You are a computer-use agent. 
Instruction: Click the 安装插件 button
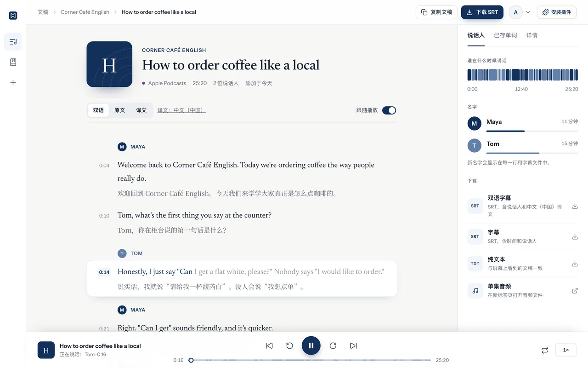tap(557, 12)
